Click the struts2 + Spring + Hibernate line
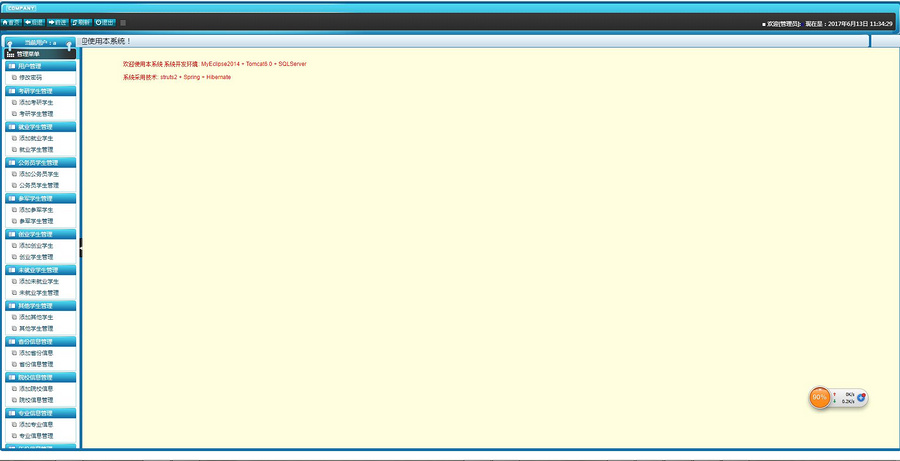Screen dimensions: 900x461 click(x=177, y=77)
